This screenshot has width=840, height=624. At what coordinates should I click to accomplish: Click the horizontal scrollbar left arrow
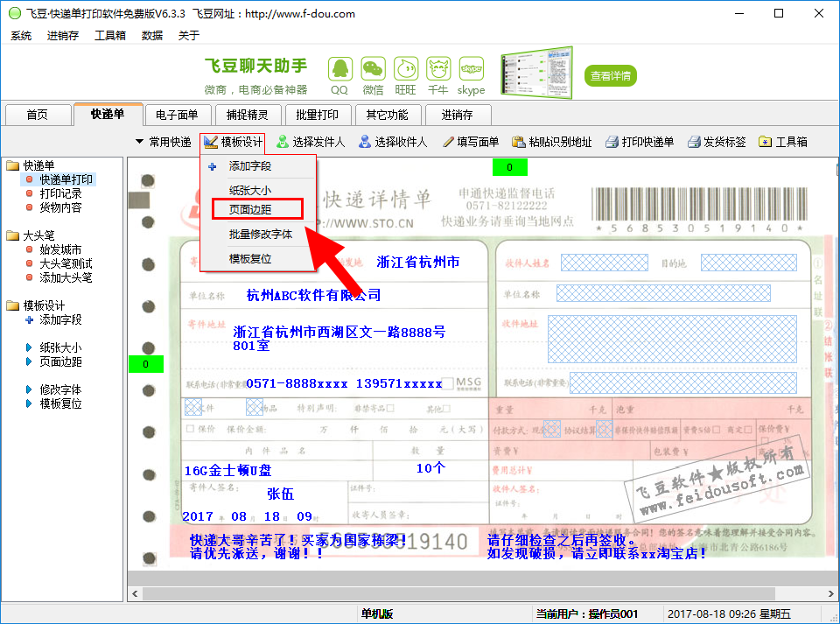(135, 593)
